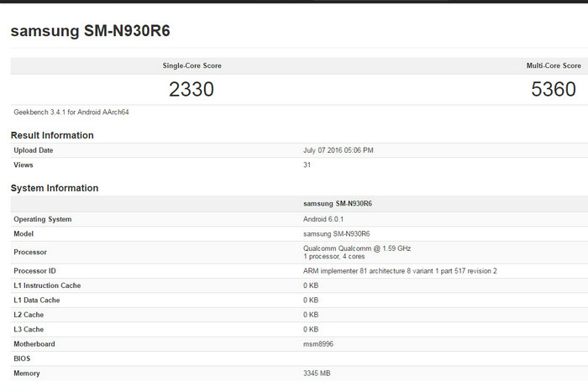Click the Operating System row label
The width and height of the screenshot is (588, 392).
click(x=42, y=219)
